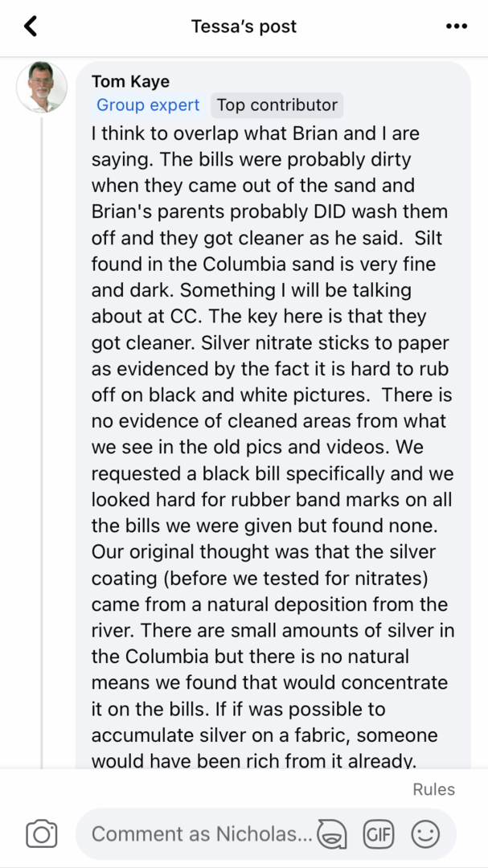Viewport: 488px width, 868px height.
Task: Tap the Top contributor badge
Action: point(277,105)
